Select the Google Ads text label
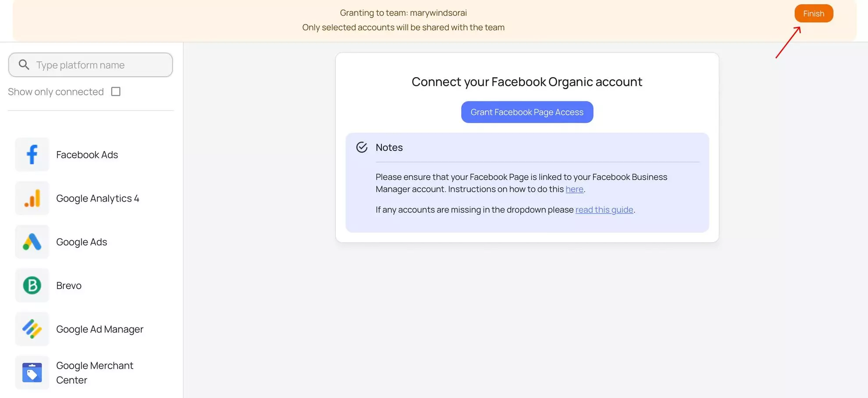This screenshot has width=868, height=398. click(82, 242)
